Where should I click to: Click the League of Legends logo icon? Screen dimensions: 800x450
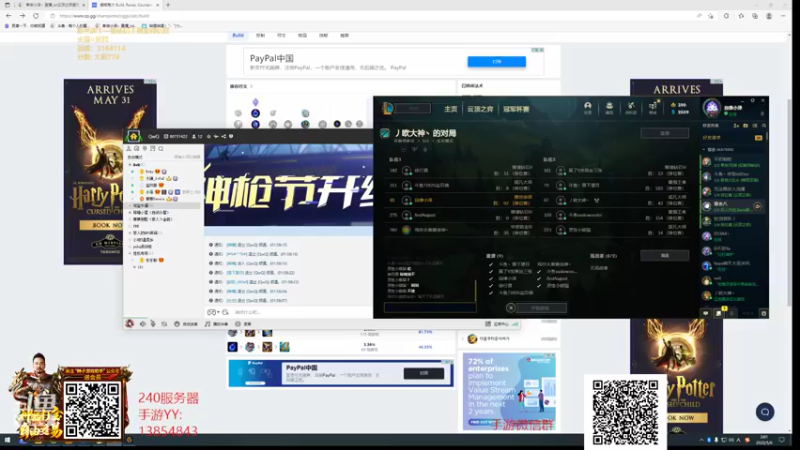(x=388, y=108)
